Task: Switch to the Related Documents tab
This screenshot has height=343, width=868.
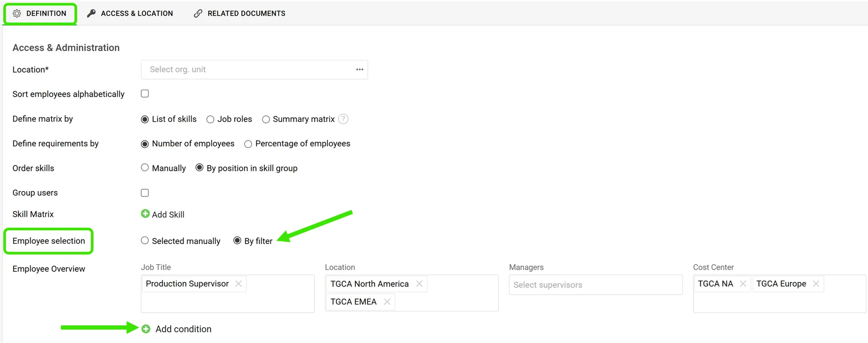Action: pyautogui.click(x=240, y=14)
